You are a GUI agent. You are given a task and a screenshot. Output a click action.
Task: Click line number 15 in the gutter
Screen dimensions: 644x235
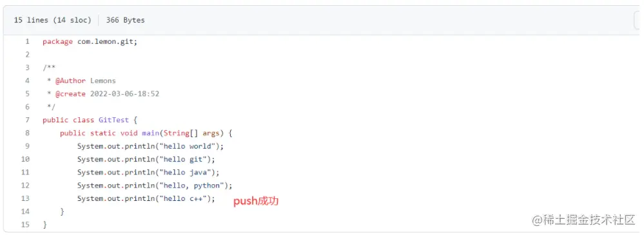point(25,225)
